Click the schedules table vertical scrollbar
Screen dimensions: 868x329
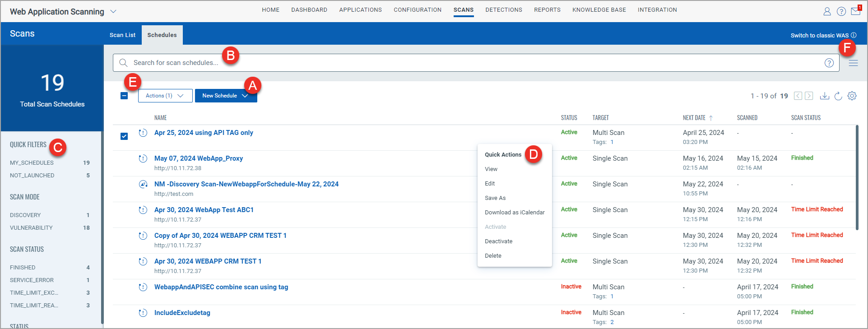coord(857,177)
